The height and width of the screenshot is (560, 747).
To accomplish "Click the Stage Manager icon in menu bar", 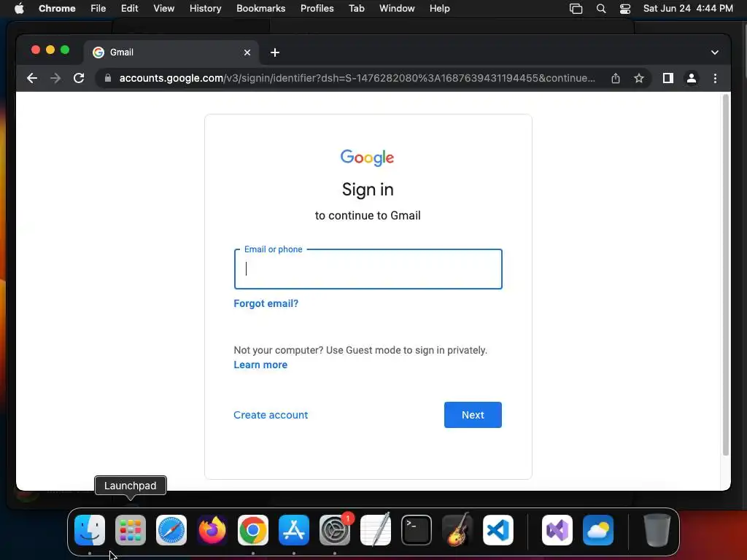I will point(576,9).
